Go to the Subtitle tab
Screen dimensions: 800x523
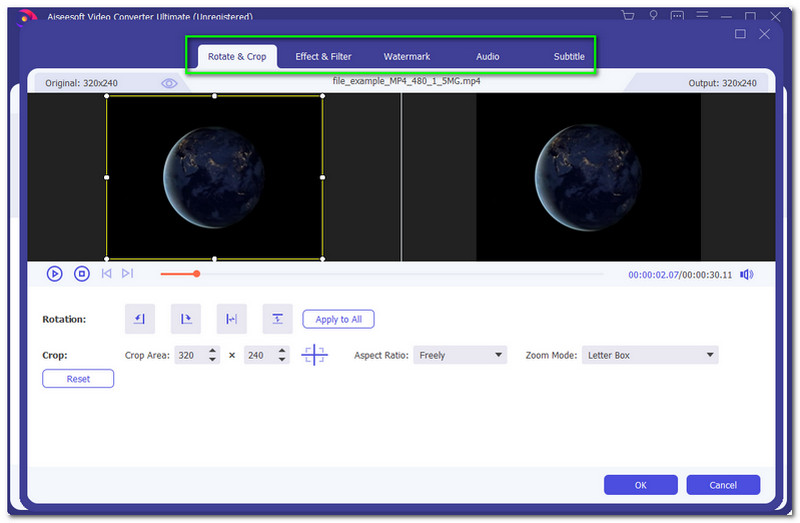569,57
